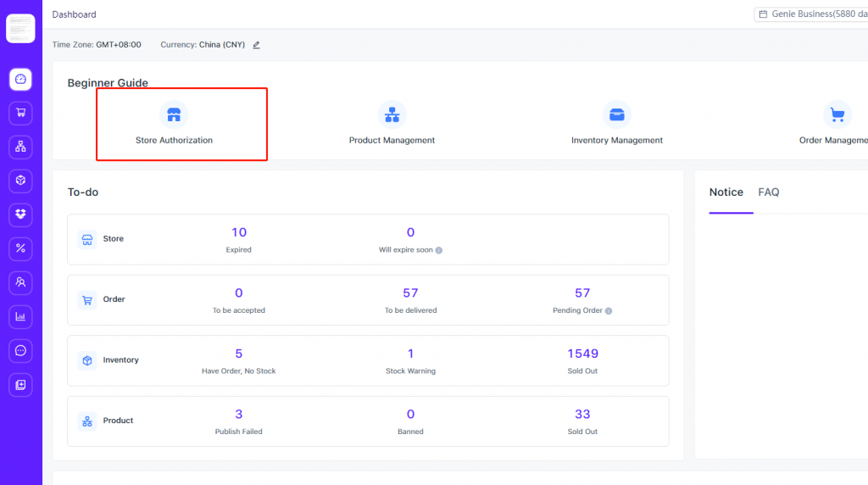Click the To-do section heading
This screenshot has height=485, width=868.
tap(83, 192)
